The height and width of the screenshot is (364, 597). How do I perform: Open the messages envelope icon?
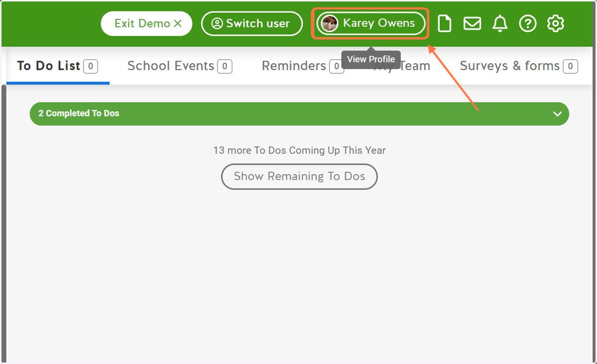point(472,23)
